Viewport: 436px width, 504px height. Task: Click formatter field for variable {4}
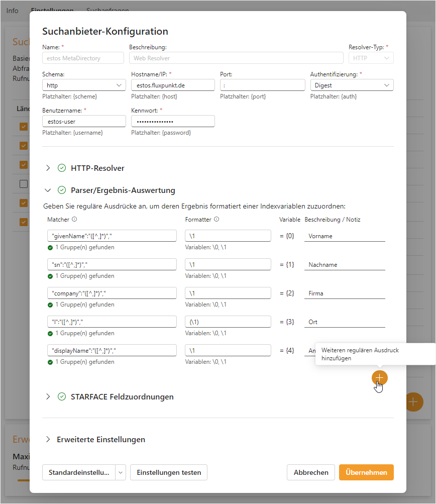click(x=228, y=350)
